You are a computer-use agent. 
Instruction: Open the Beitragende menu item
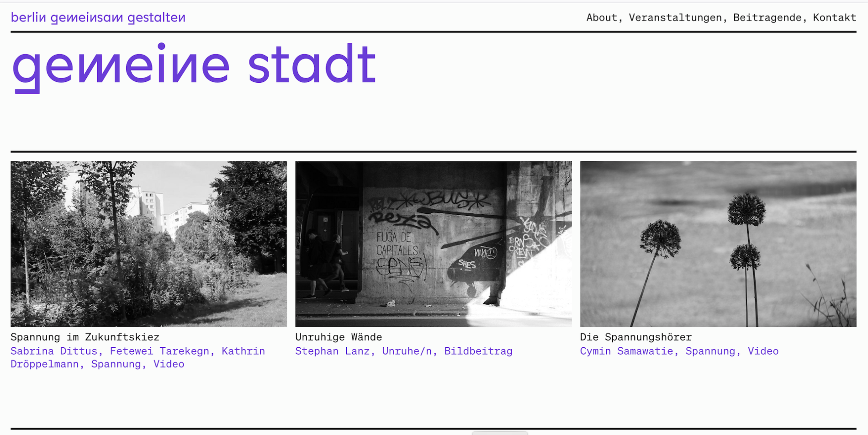coord(767,18)
